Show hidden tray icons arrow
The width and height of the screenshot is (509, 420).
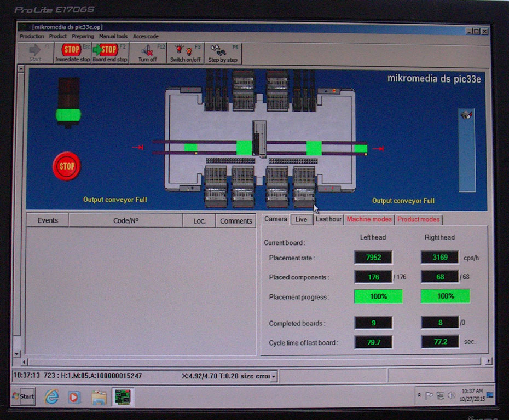point(419,395)
